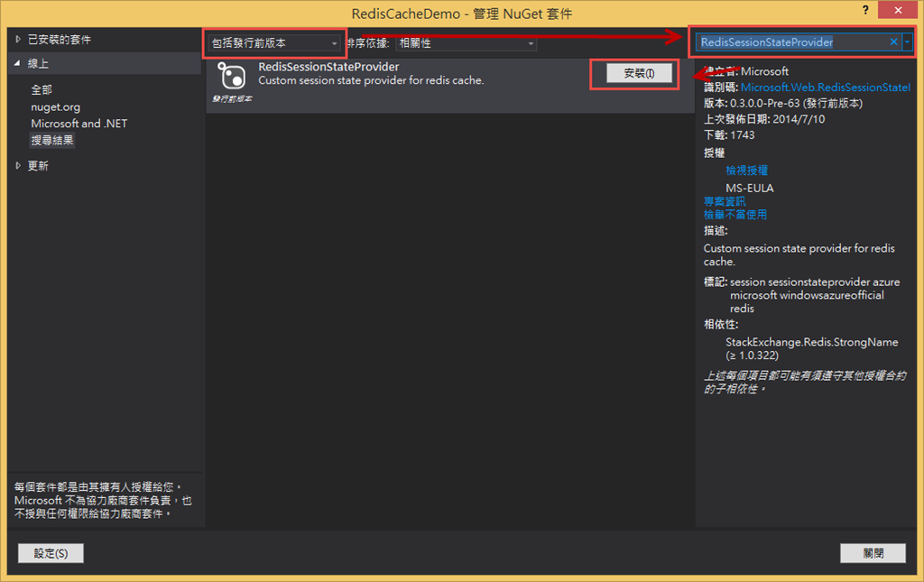Select 搜尋結果 in the left pane
Screen dimensions: 924x582
point(52,140)
